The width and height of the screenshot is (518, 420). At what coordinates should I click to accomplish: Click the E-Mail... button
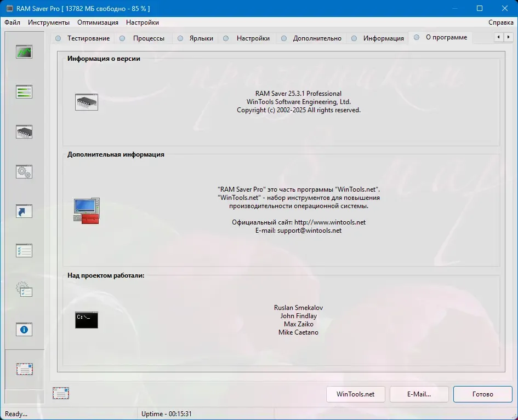419,394
